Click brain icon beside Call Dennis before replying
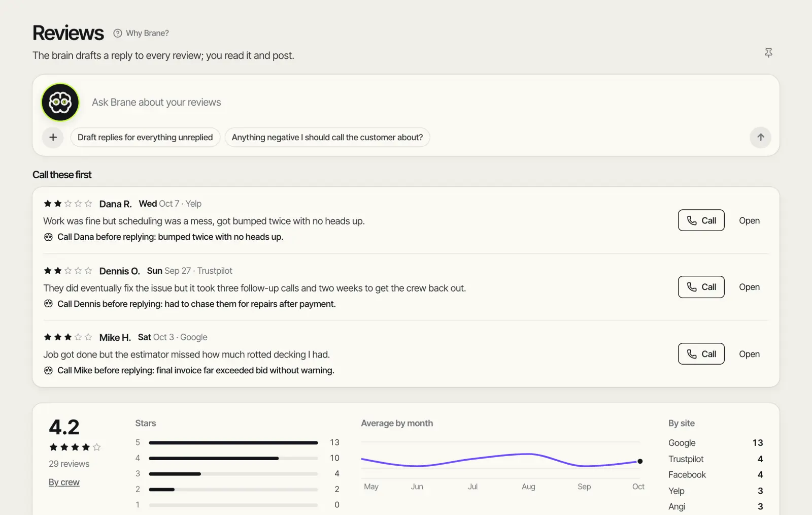Image resolution: width=812 pixels, height=515 pixels. [x=48, y=304]
